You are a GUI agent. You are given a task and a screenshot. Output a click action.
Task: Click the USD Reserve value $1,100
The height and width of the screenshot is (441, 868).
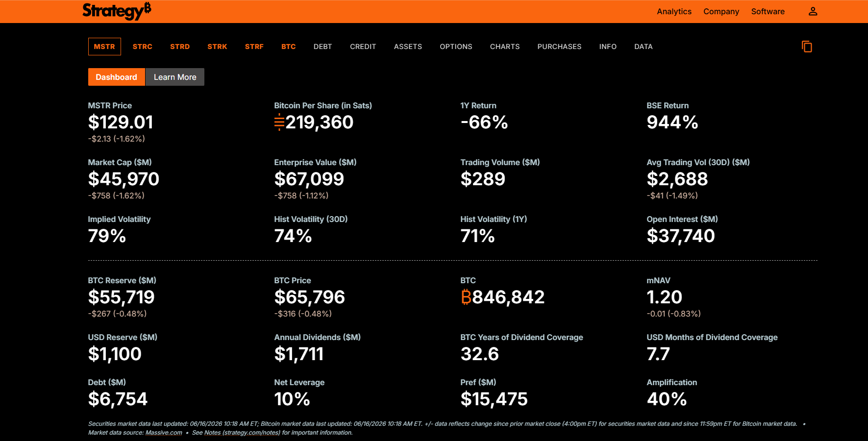pos(115,354)
